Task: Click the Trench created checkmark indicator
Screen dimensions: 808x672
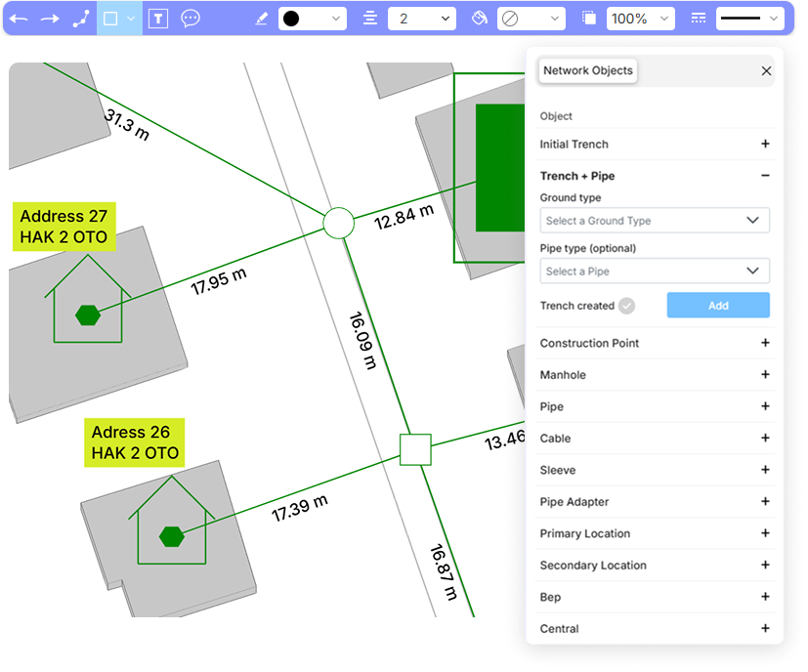Action: point(627,306)
